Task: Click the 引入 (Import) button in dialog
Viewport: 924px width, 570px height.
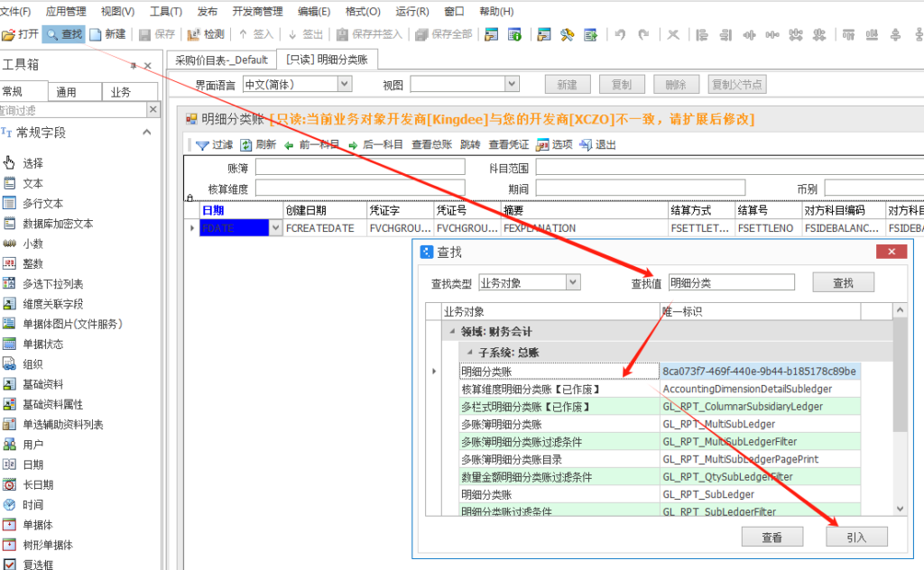Action: 855,537
